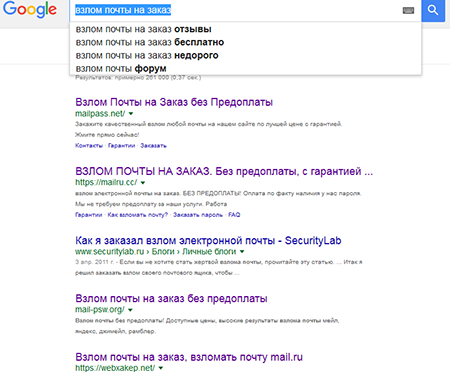Expand dropdown arrow next to mailru.cc
Screen dimensions: 450x372
pos(143,183)
